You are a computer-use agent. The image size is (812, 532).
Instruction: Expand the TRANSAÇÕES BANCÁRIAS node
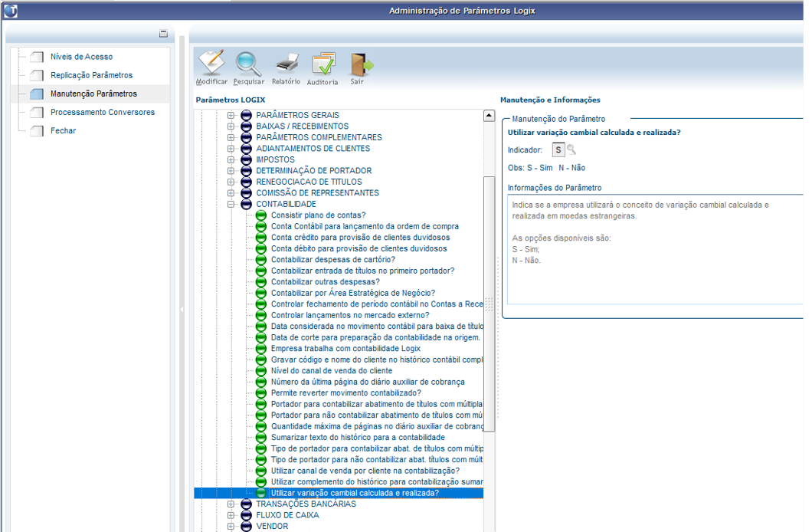[x=231, y=504]
